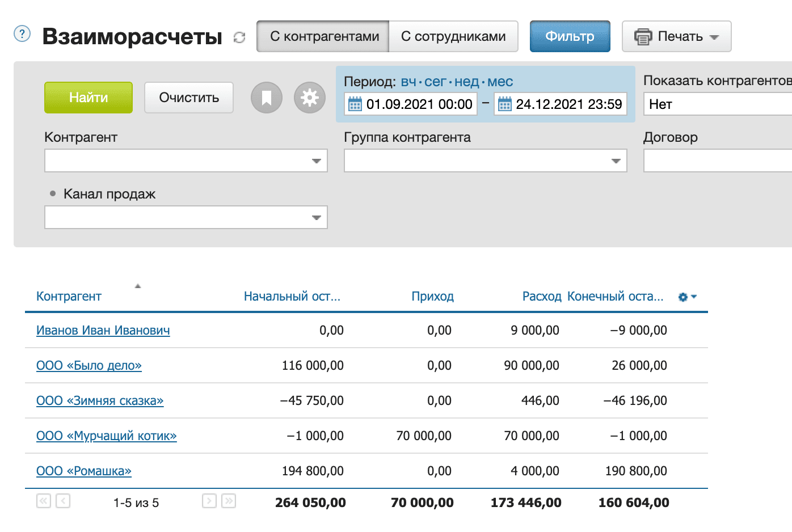Expand the Канал продаж dropdown

[316, 218]
